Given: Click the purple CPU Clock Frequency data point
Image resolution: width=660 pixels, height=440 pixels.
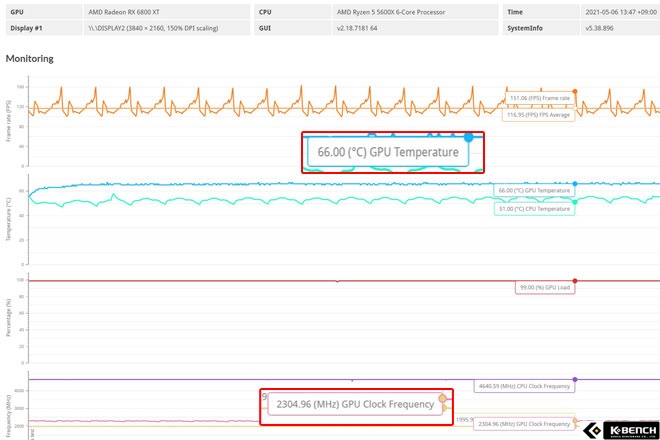Looking at the screenshot, I should [575, 380].
